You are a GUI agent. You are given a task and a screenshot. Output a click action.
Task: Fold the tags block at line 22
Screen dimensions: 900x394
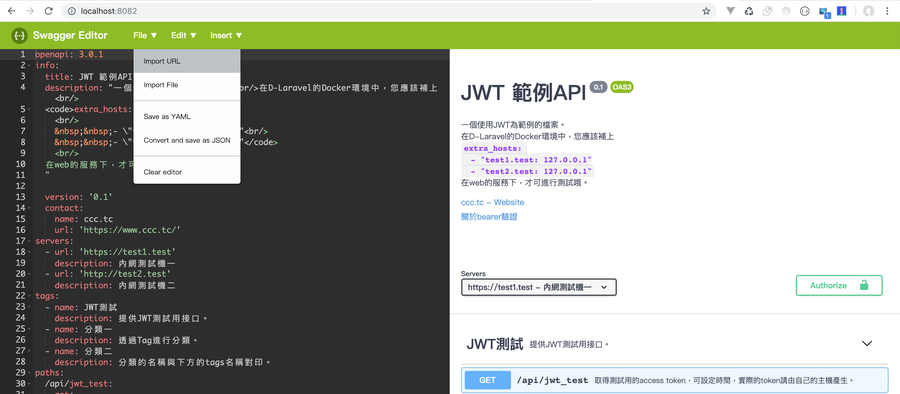point(30,295)
